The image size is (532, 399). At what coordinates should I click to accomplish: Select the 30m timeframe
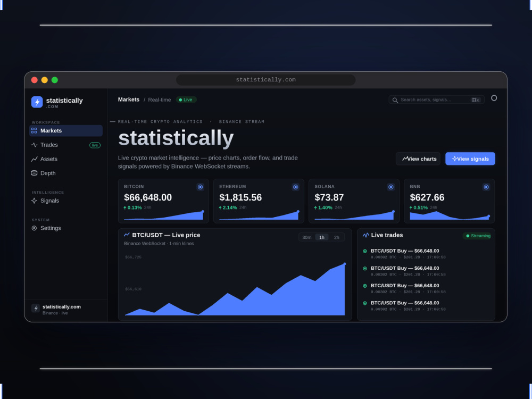coord(307,237)
